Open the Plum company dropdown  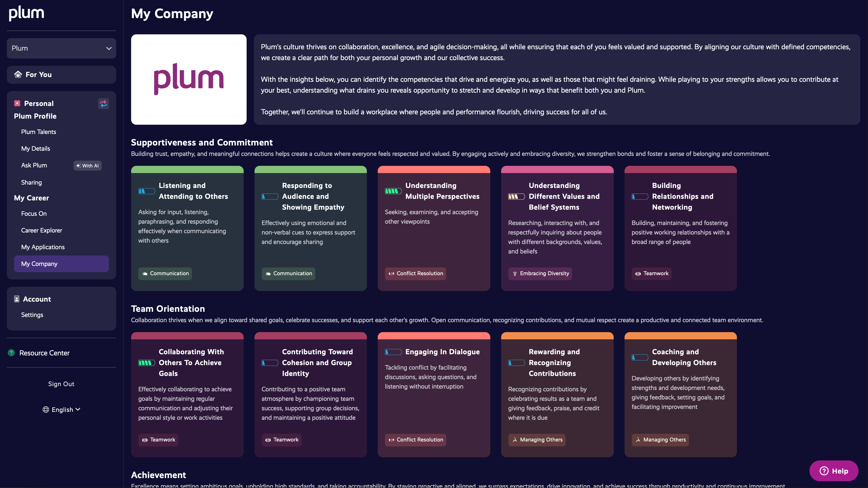pyautogui.click(x=61, y=48)
